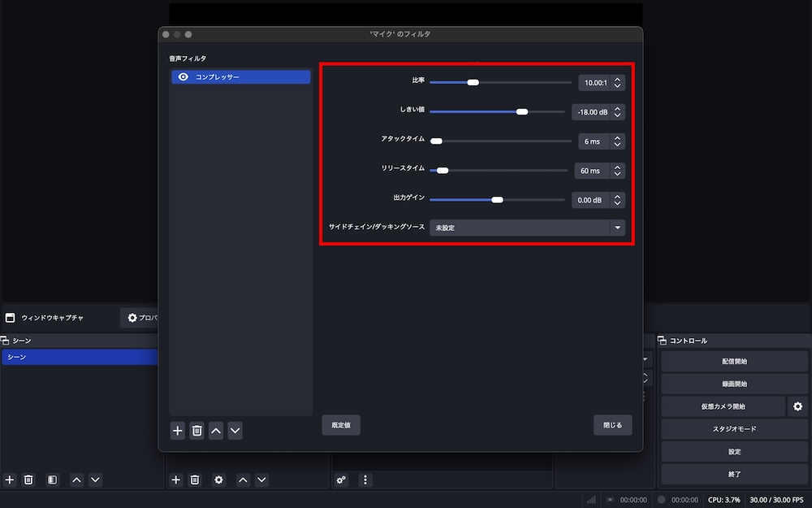
Task: Select the コンプレッサー filter row
Action: 241,76
